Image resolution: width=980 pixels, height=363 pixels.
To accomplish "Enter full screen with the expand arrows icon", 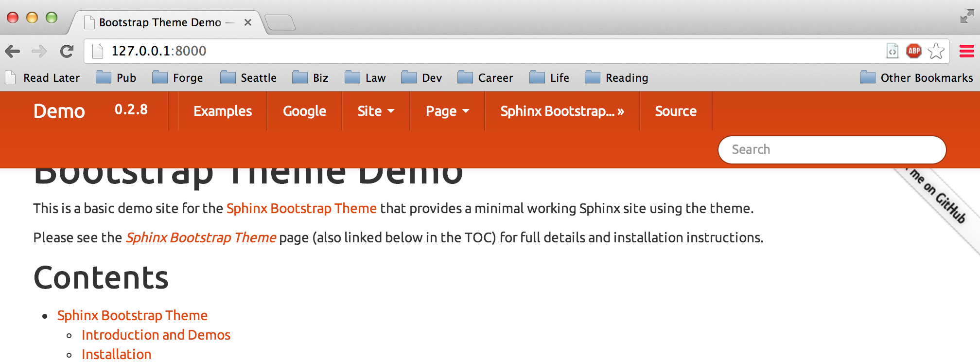I will click(x=967, y=16).
